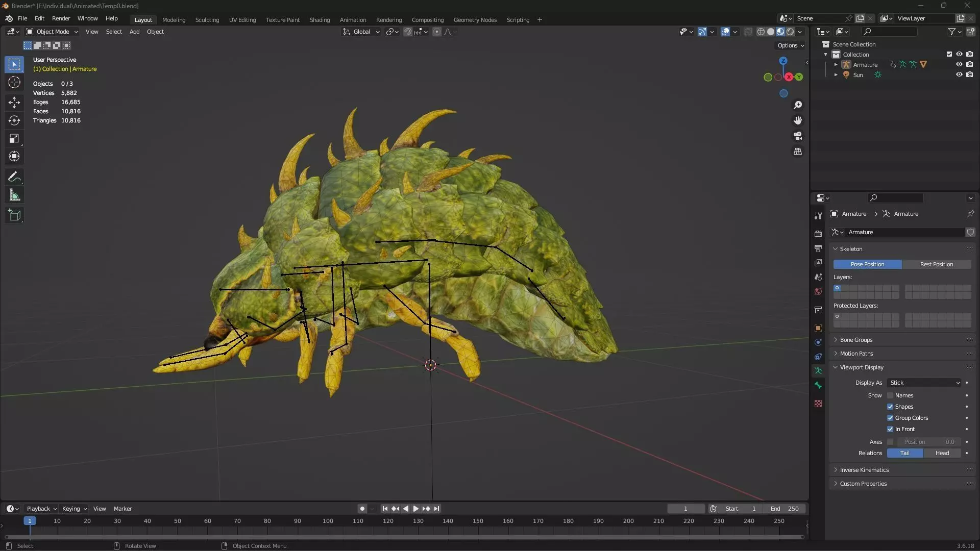Screen dimensions: 980x551
Task: Open the Render menu
Action: click(61, 18)
